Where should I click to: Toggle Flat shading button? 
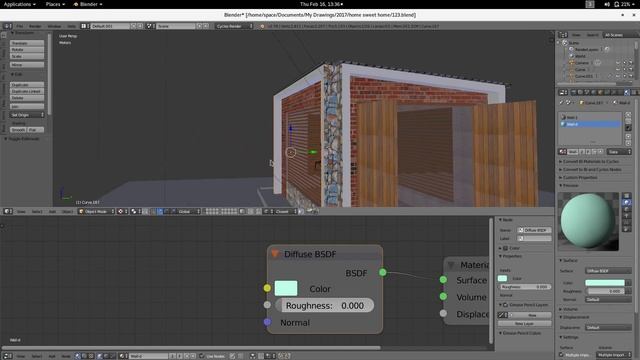pos(36,130)
